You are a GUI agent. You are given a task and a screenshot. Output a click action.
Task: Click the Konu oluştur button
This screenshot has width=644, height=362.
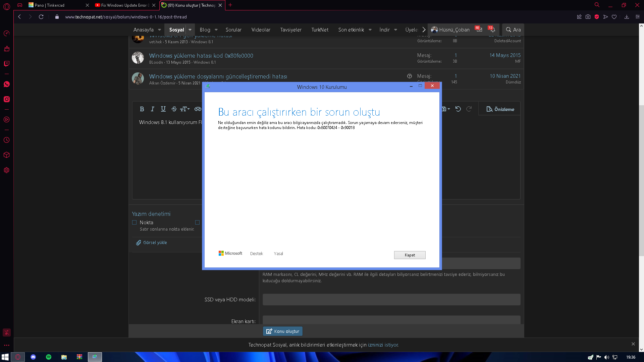[x=283, y=331]
